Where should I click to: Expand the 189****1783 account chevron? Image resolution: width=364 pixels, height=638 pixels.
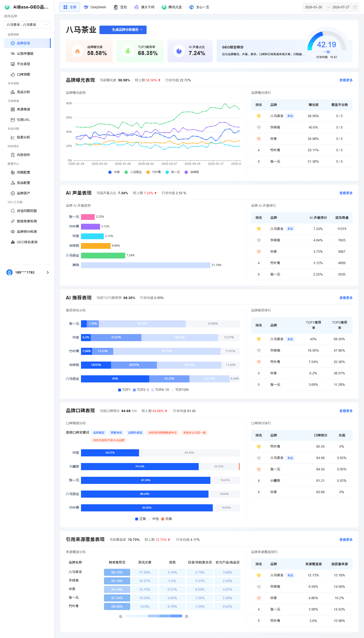coord(48,272)
